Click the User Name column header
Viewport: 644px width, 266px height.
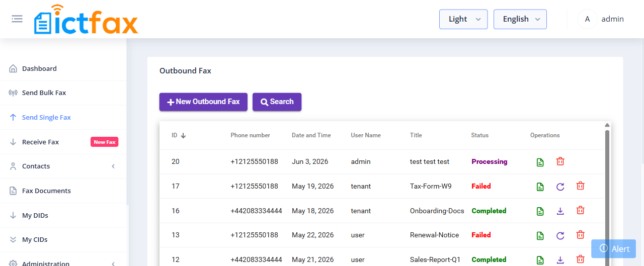[366, 135]
